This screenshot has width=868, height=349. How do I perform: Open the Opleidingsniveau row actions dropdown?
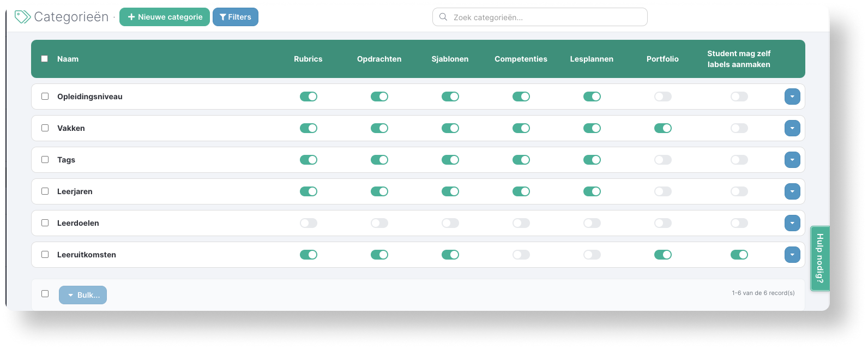(792, 97)
